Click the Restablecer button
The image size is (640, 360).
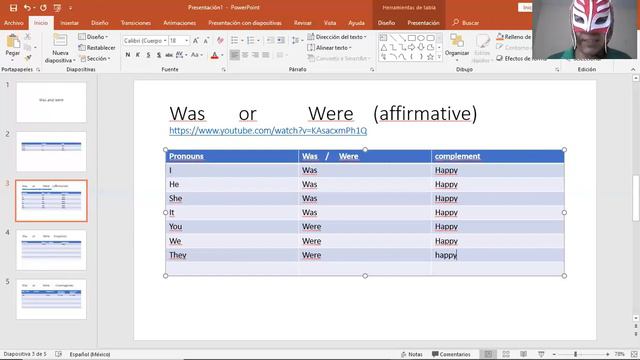(97, 48)
